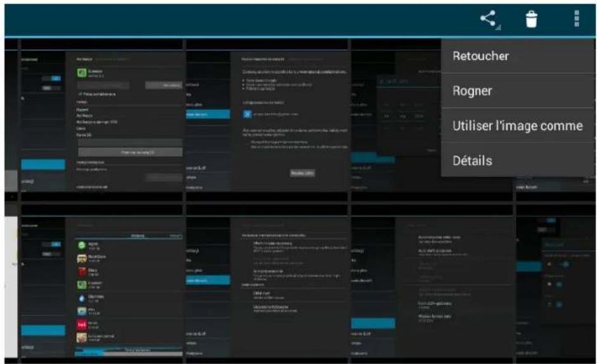The height and width of the screenshot is (364, 597).
Task: Close the three-dot overflow menu
Action: [x=577, y=18]
